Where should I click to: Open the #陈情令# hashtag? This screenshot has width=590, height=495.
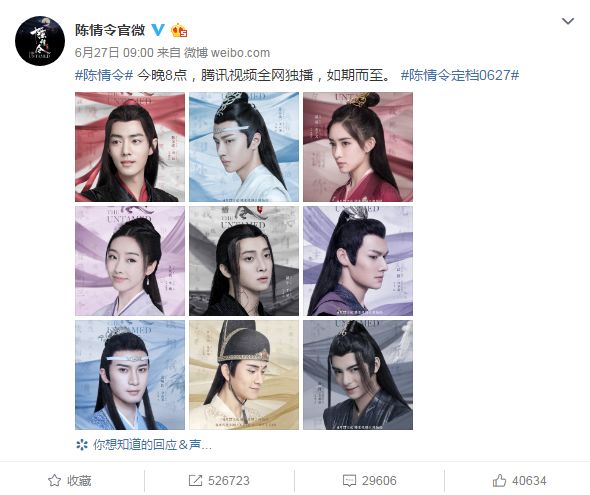coord(104,75)
